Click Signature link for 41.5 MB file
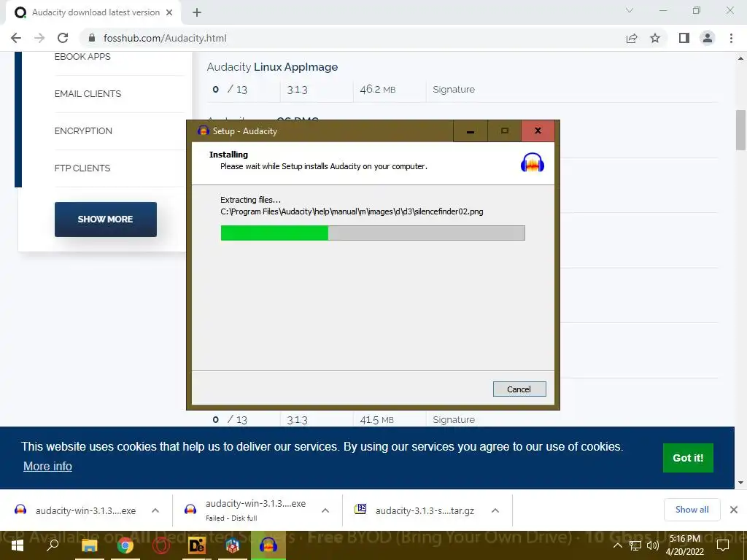This screenshot has height=560, width=747. pyautogui.click(x=454, y=419)
